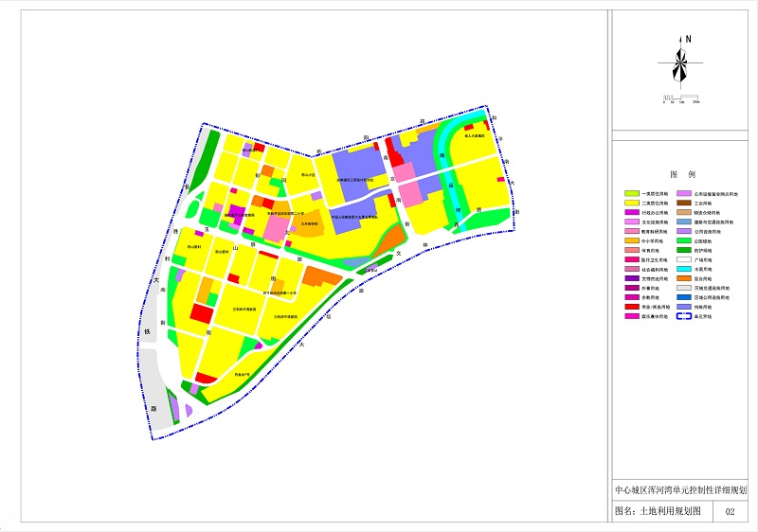Screen dimensions: 758x532
Task: Click the sheet number 02 box
Action: (730, 511)
